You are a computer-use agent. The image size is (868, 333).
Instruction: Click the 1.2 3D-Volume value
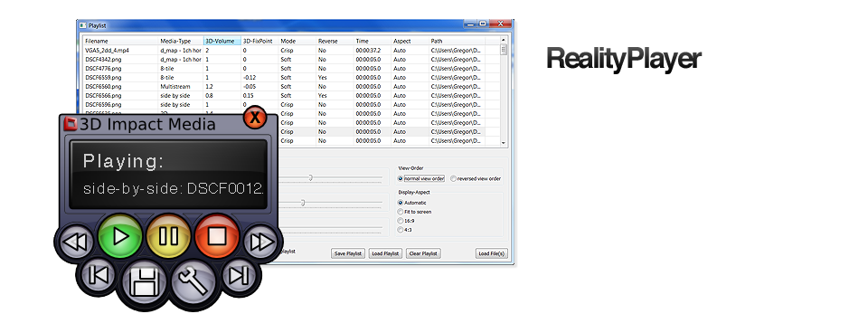[x=222, y=87]
